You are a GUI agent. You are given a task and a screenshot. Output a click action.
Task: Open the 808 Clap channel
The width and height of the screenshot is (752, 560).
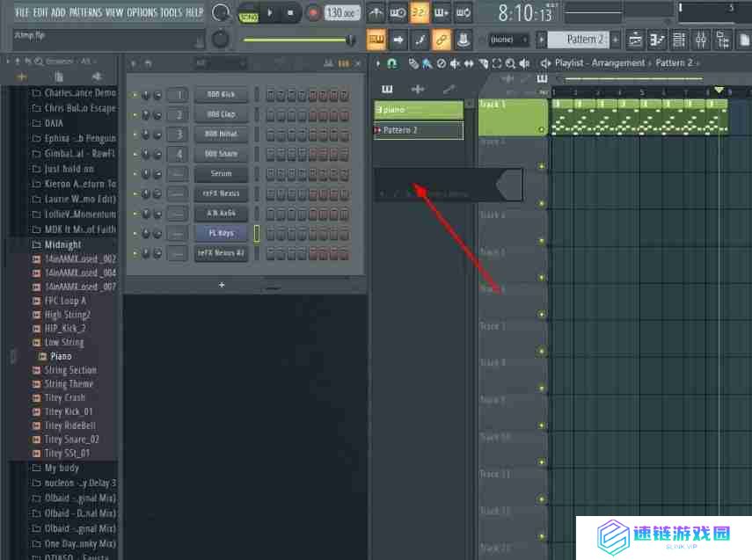point(221,114)
